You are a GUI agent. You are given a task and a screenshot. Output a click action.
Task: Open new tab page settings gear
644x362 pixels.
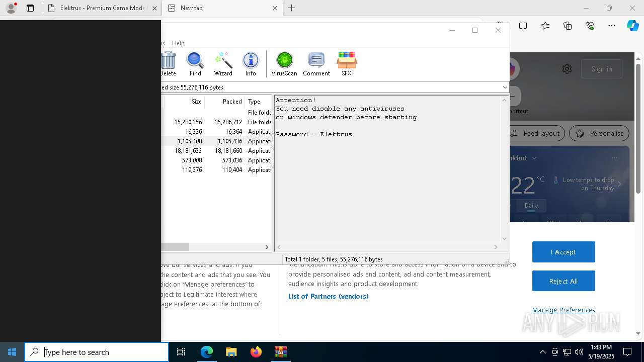point(567,69)
